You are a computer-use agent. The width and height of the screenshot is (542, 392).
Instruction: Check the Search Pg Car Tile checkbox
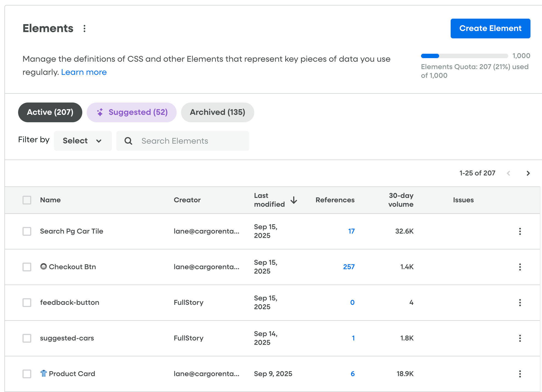[x=27, y=231]
